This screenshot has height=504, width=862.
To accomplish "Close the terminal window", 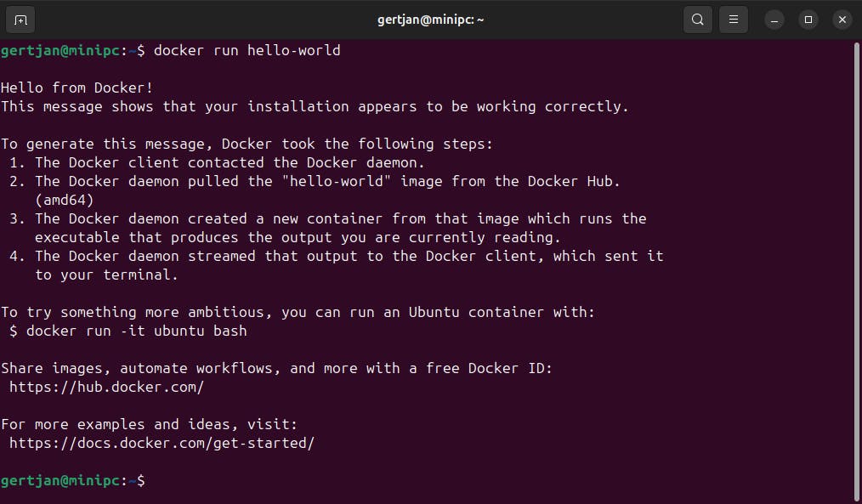I will pyautogui.click(x=842, y=20).
